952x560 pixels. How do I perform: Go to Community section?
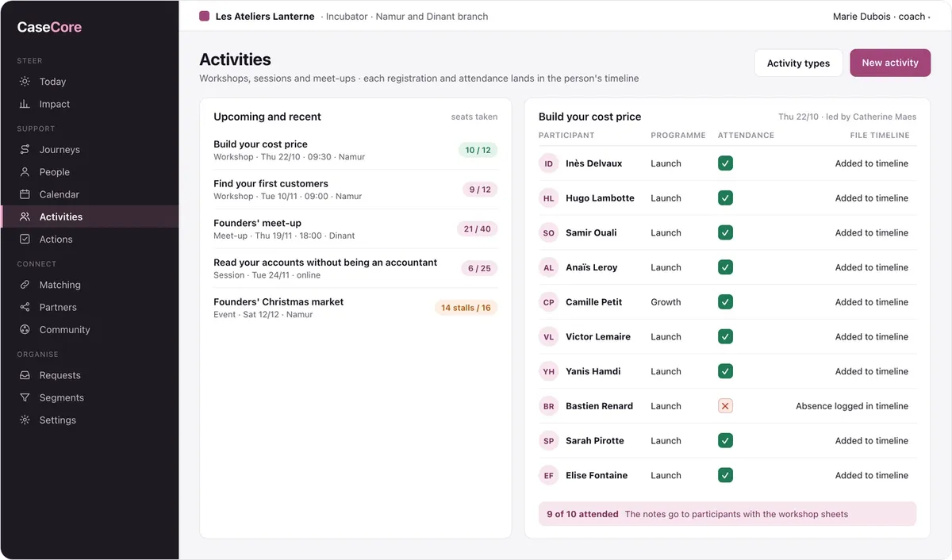[x=90, y=329]
